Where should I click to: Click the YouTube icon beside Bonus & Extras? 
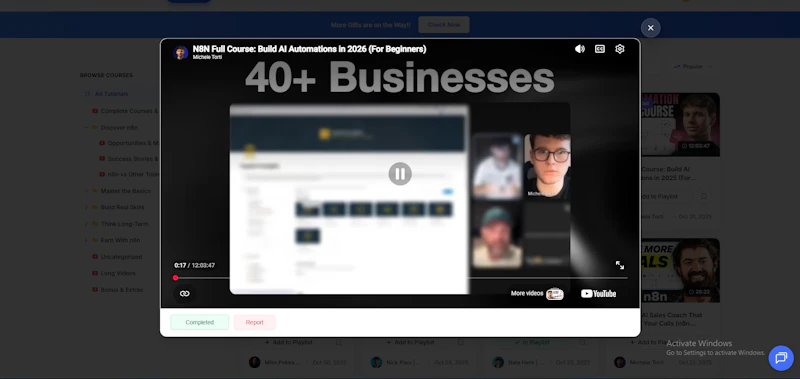[95, 290]
